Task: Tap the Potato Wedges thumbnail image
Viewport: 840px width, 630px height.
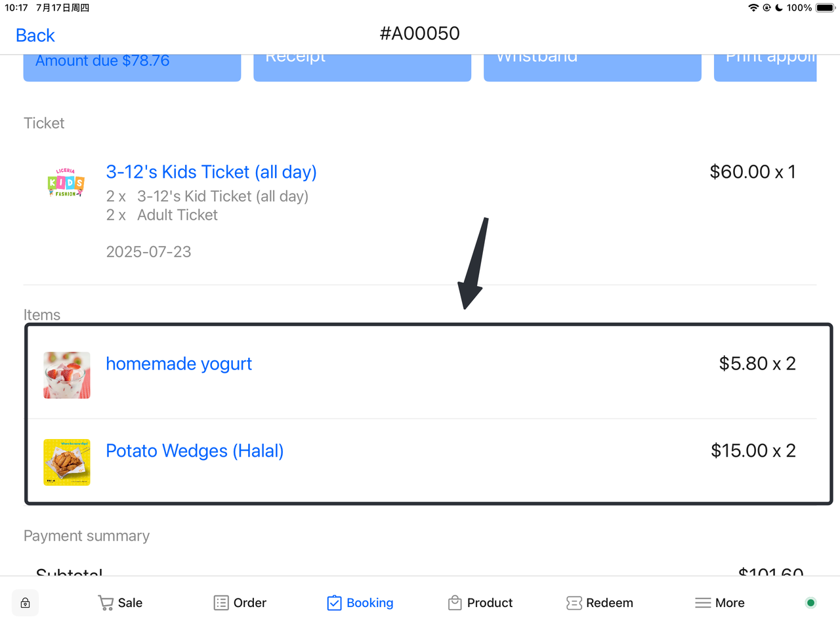Action: [67, 463]
